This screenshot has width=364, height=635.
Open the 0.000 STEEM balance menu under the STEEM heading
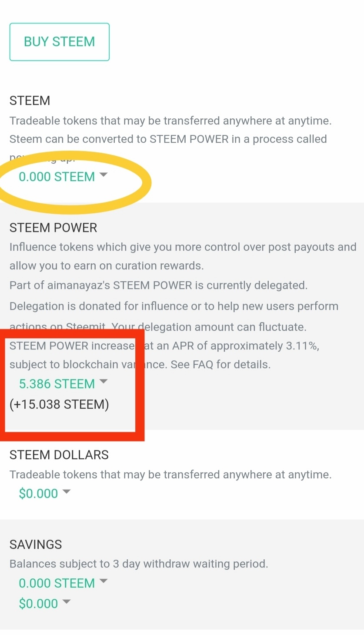[57, 177]
